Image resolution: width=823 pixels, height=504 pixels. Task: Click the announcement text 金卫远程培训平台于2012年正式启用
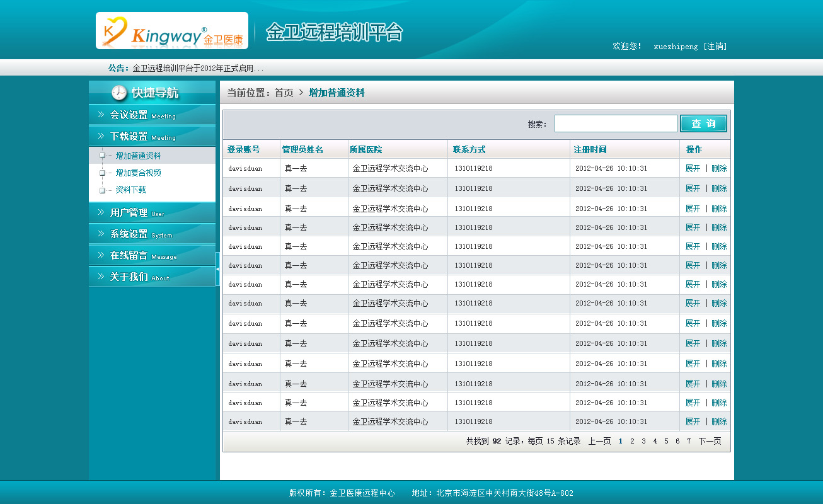pyautogui.click(x=198, y=68)
